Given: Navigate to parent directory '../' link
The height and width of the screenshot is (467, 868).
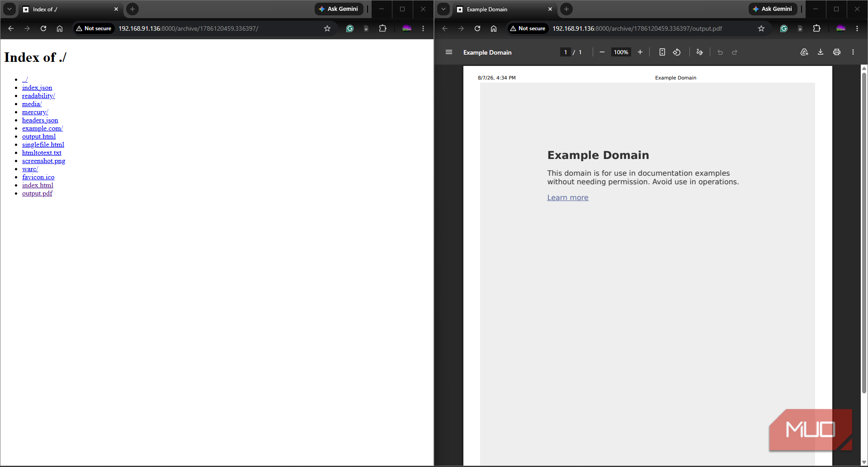Looking at the screenshot, I should 25,79.
